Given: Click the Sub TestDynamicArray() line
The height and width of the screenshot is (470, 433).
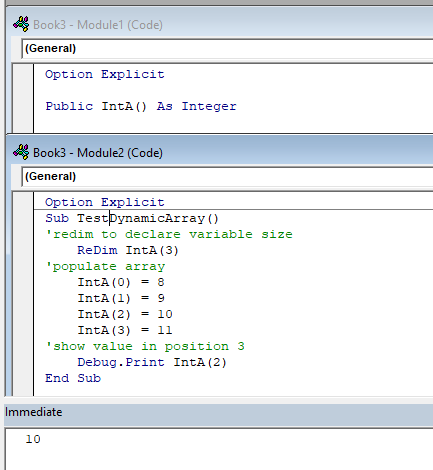Looking at the screenshot, I should click(x=132, y=218).
